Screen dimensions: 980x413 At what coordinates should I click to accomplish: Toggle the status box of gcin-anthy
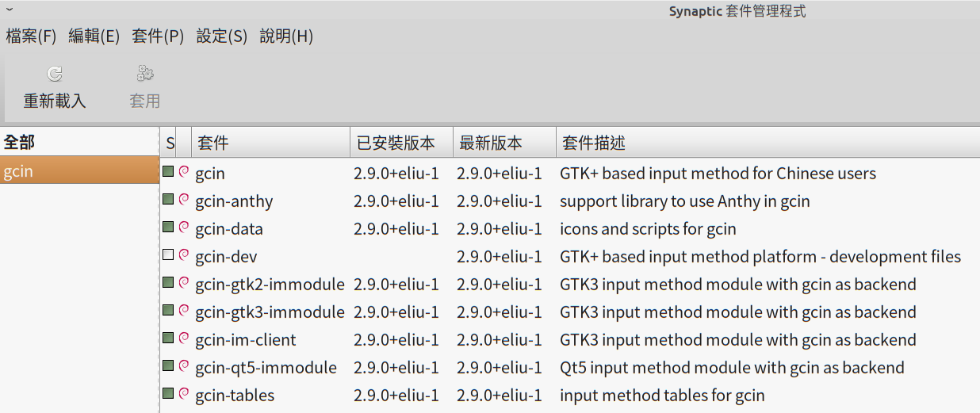coord(168,199)
